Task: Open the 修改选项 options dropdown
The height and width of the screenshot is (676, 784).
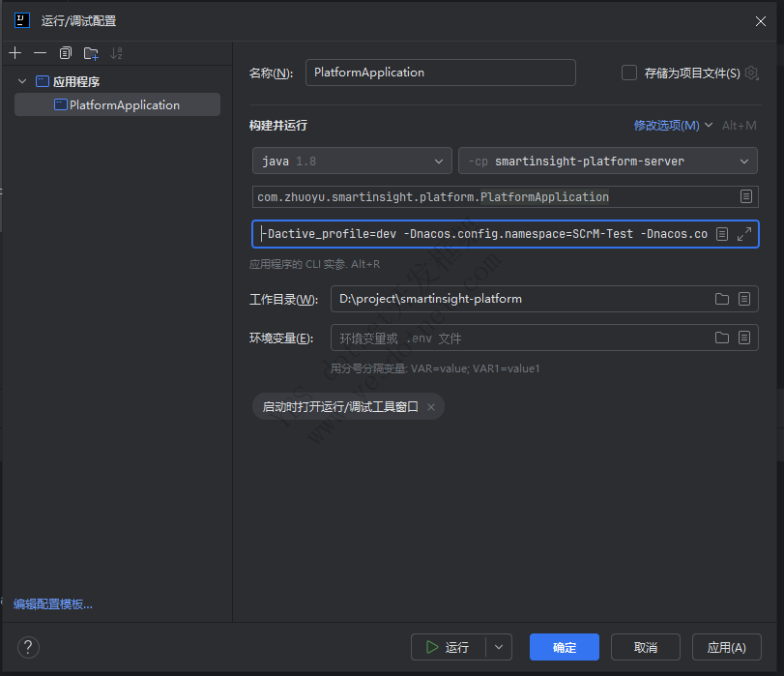Action: [x=673, y=125]
